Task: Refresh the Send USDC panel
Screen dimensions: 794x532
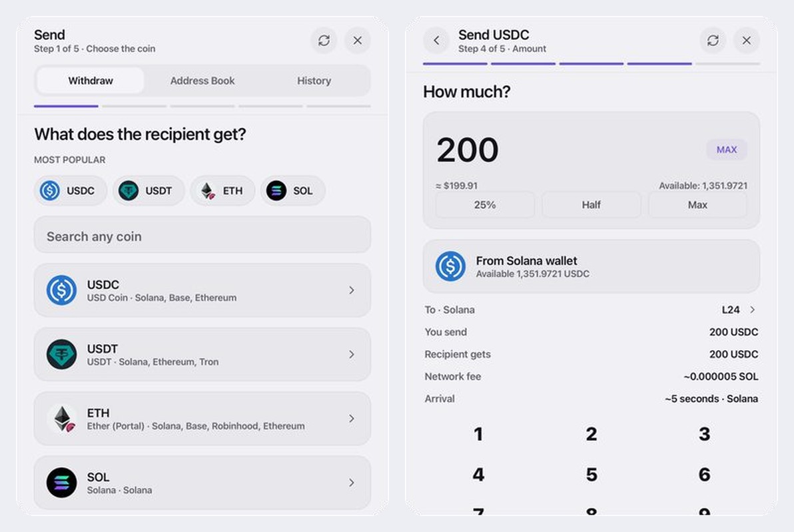Action: point(713,40)
